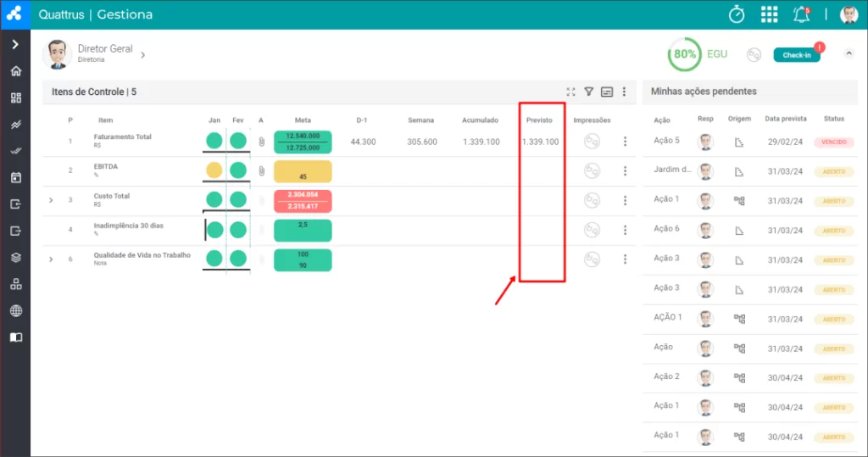The height and width of the screenshot is (457, 868).
Task: Open the notifications bell
Action: pyautogui.click(x=801, y=14)
